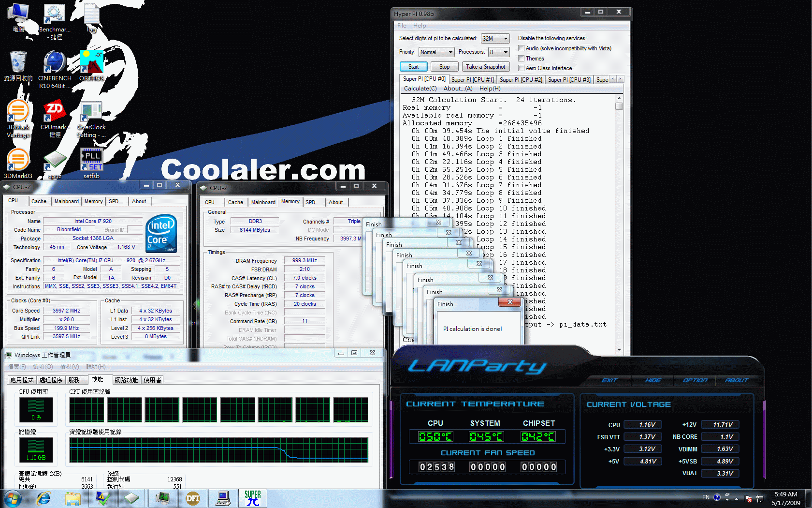Click the Task Manager taskbar button

click(x=162, y=498)
